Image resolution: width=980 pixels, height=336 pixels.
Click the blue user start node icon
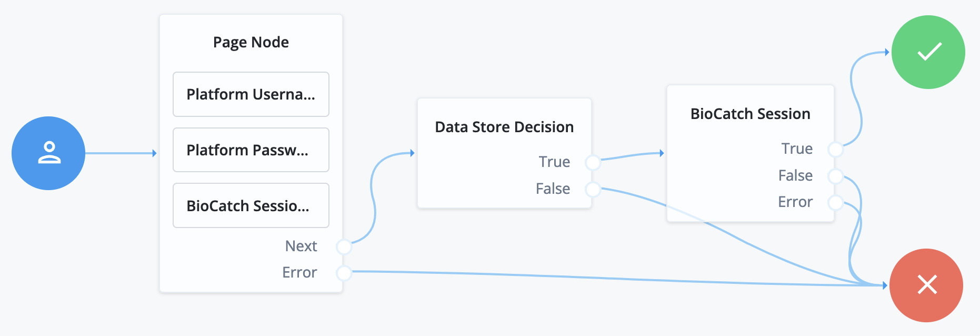pyautogui.click(x=48, y=153)
